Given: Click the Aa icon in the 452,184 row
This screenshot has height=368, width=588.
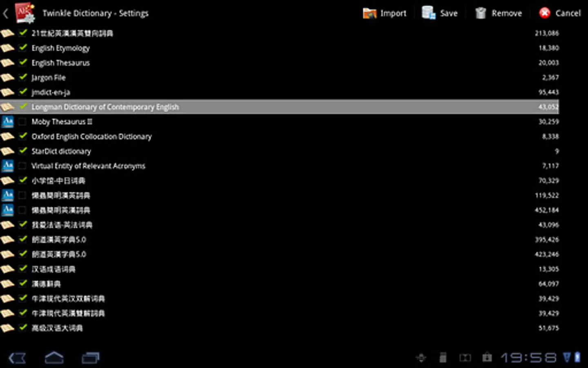Looking at the screenshot, I should [8, 210].
